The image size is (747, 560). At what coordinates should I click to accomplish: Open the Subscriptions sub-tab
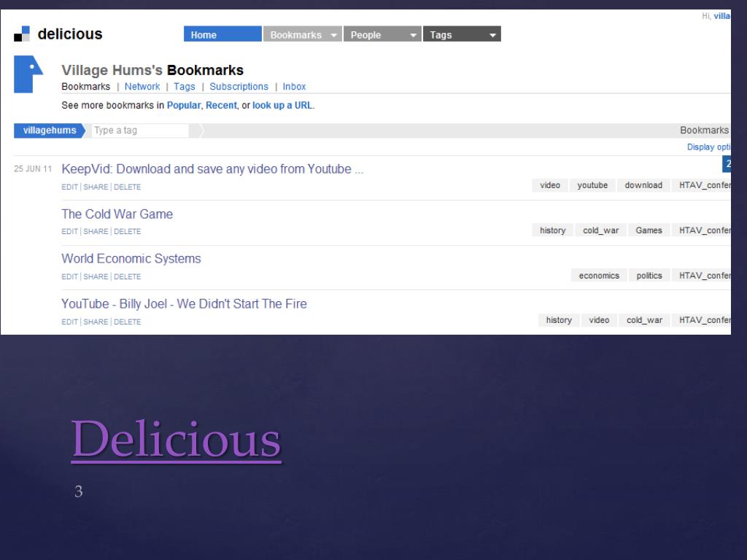click(239, 87)
